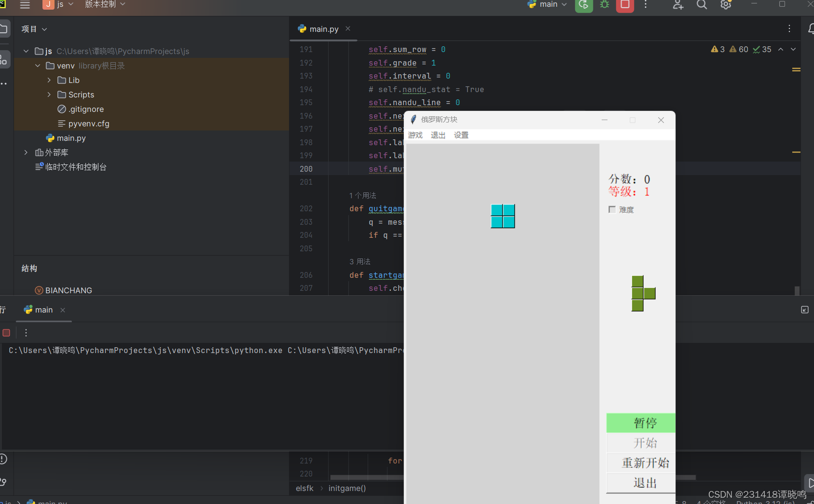Screen dimensions: 814x504
Task: Select BIANCHANG in structure panel
Action: [63, 290]
